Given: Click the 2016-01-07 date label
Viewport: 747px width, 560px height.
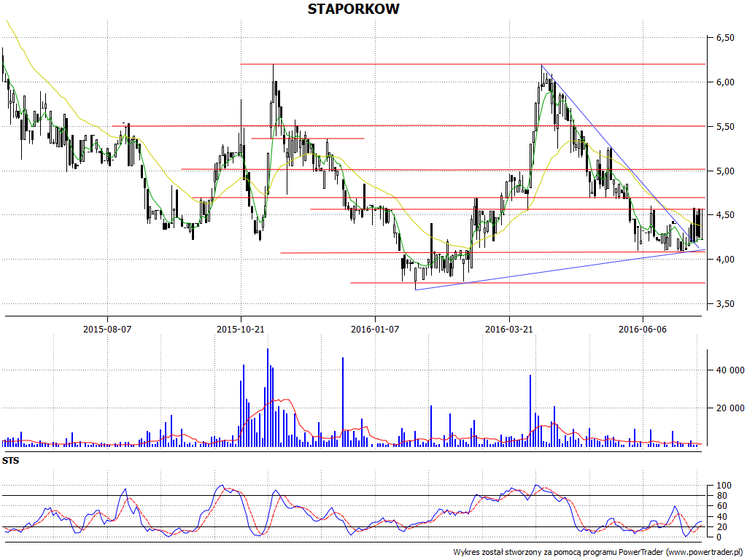Looking at the screenshot, I should (374, 329).
